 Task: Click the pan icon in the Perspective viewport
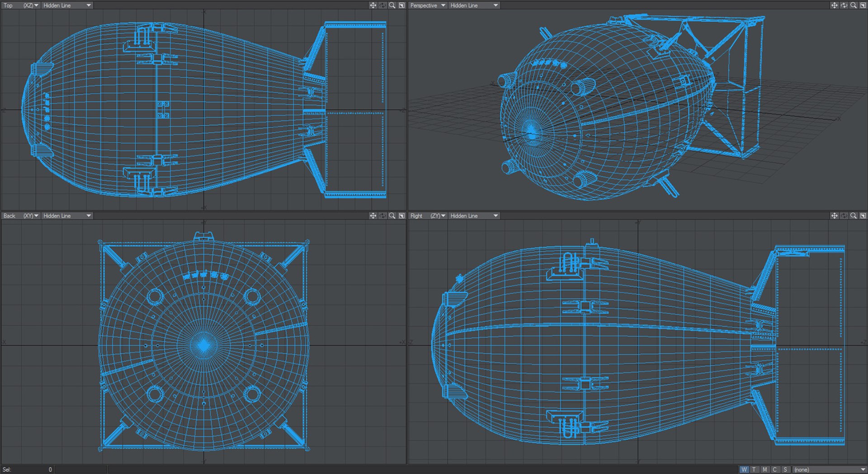point(834,5)
